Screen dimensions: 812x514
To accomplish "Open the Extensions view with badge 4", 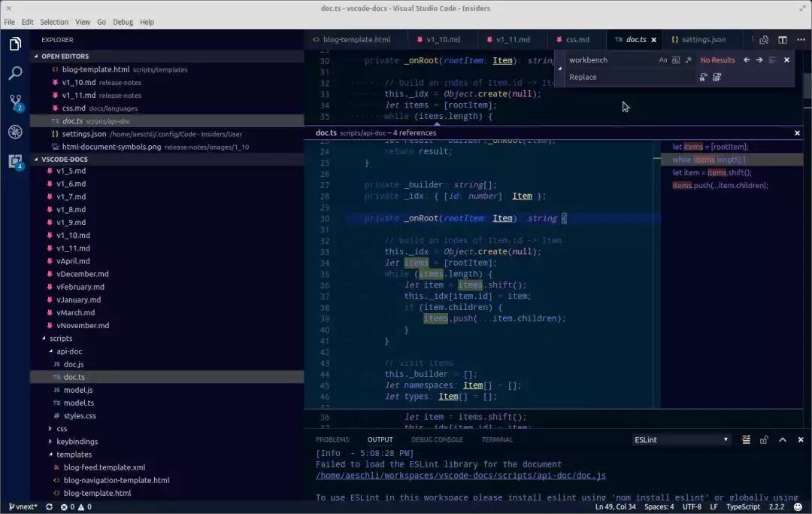I will (x=15, y=160).
